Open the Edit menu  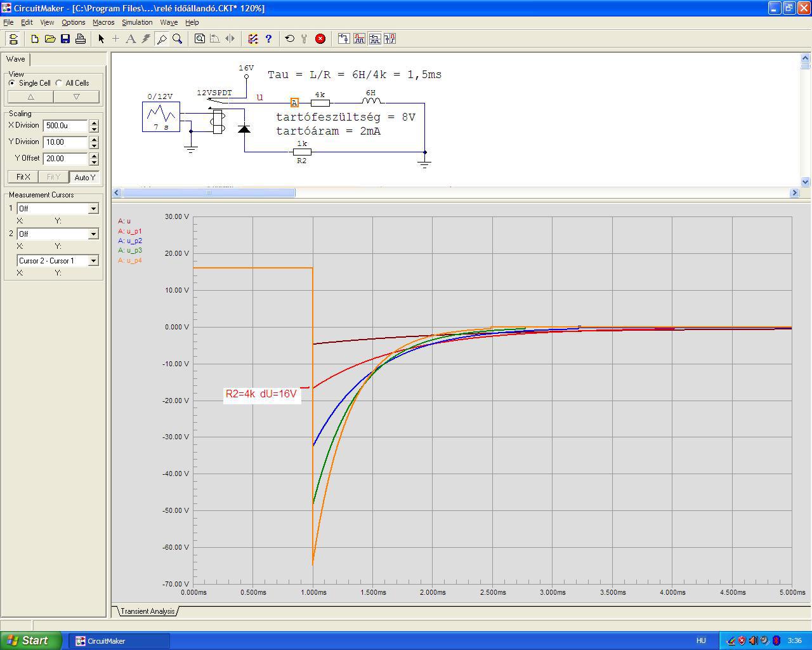coord(27,22)
